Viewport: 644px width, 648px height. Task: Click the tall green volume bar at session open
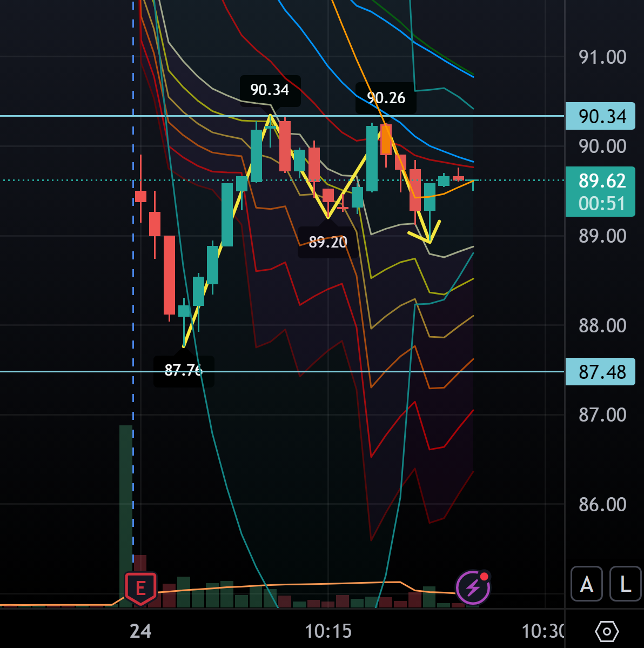point(125,516)
